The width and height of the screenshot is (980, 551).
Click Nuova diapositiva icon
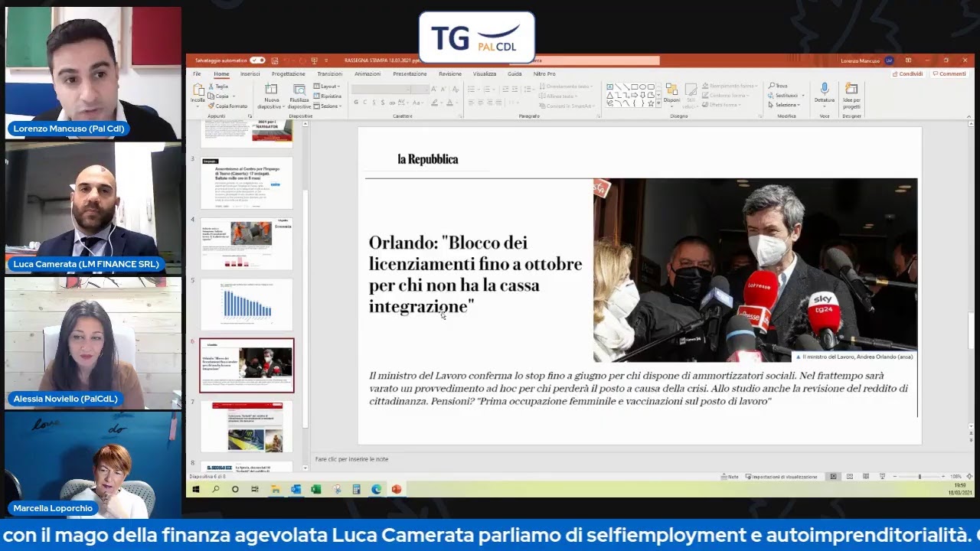tap(271, 90)
